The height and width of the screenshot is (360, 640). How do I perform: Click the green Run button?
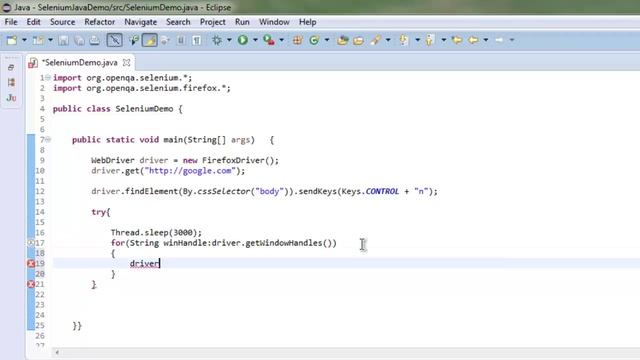tap(243, 40)
